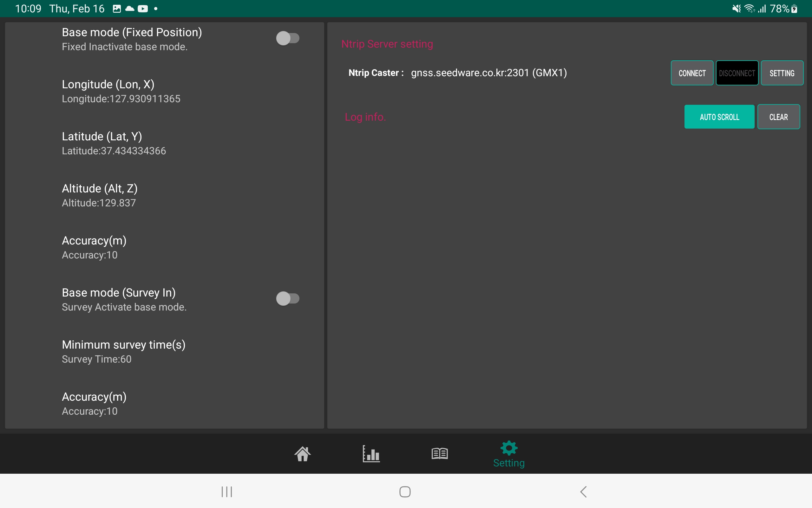
Task: Tap the gallery notification icon in status bar
Action: pos(117,9)
